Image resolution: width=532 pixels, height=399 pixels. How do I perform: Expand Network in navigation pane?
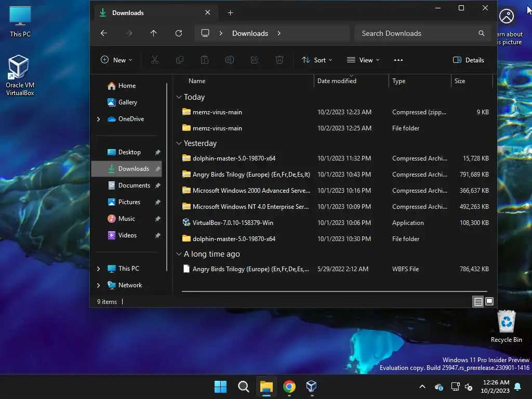point(98,285)
